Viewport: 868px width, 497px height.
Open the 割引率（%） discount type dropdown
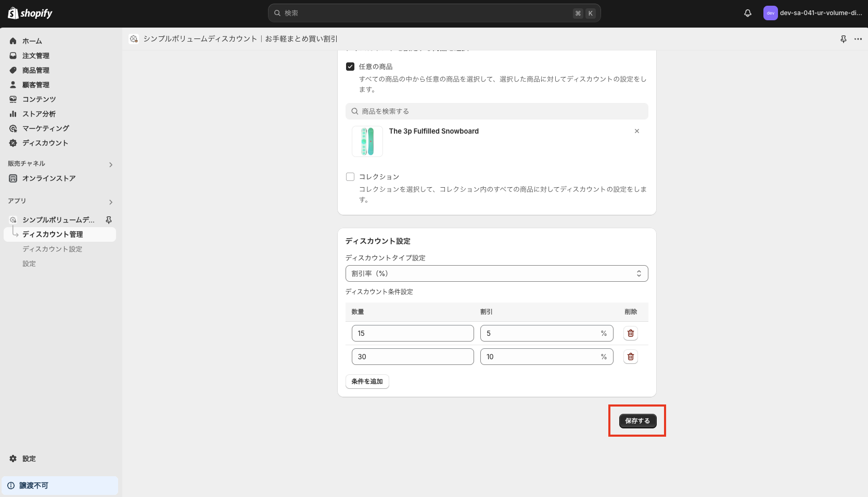click(497, 273)
